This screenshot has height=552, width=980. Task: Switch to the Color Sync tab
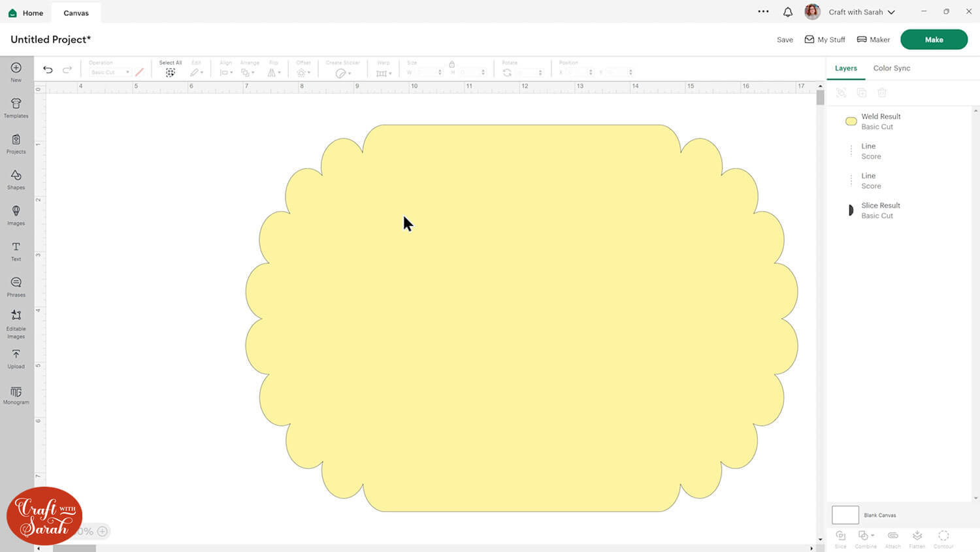(x=891, y=68)
